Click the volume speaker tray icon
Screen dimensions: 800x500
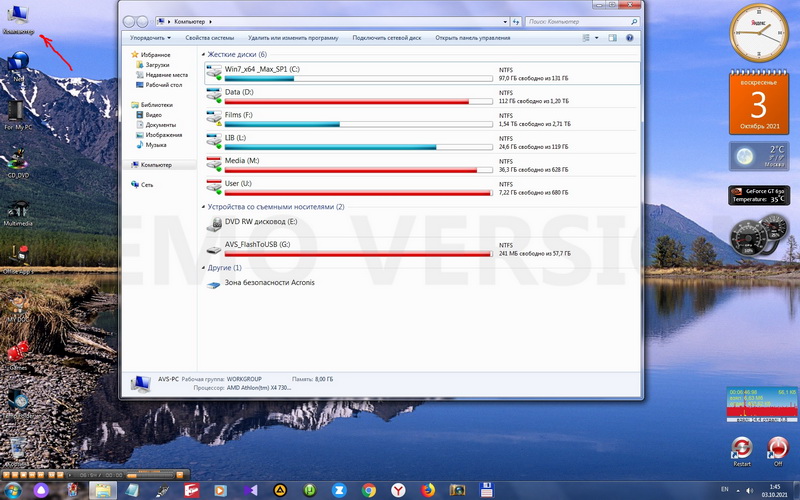749,491
